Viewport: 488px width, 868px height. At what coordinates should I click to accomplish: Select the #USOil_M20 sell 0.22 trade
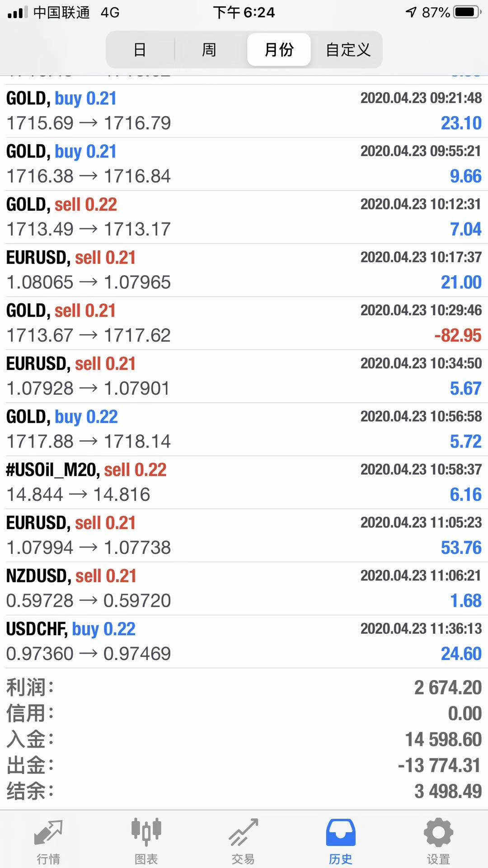click(244, 482)
